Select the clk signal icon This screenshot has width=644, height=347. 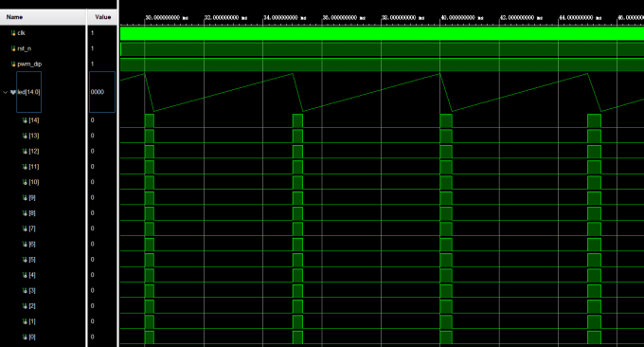coord(13,33)
